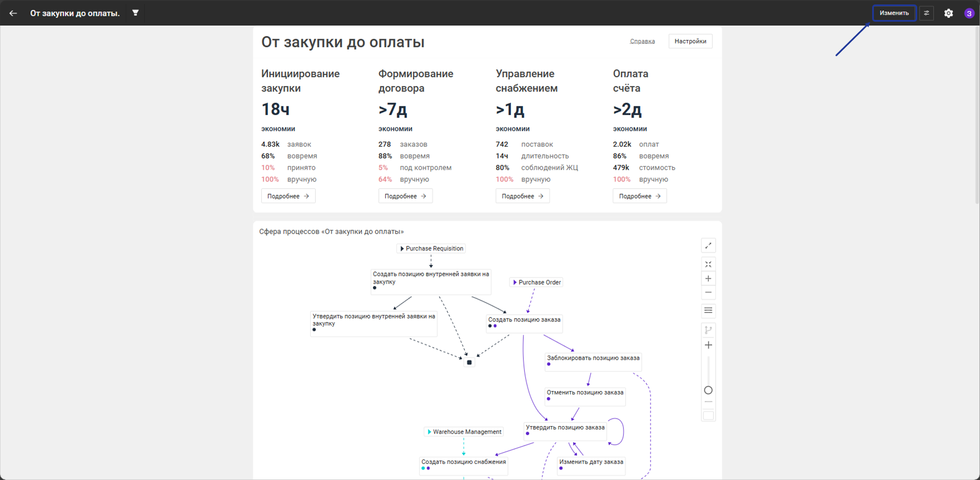This screenshot has width=980, height=480.
Task: Fit the graph to the view
Action: point(708,264)
